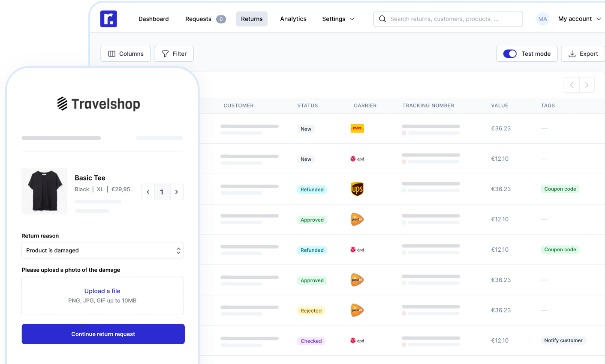The height and width of the screenshot is (364, 605).
Task: Click the TAGS column header
Action: [548, 105]
